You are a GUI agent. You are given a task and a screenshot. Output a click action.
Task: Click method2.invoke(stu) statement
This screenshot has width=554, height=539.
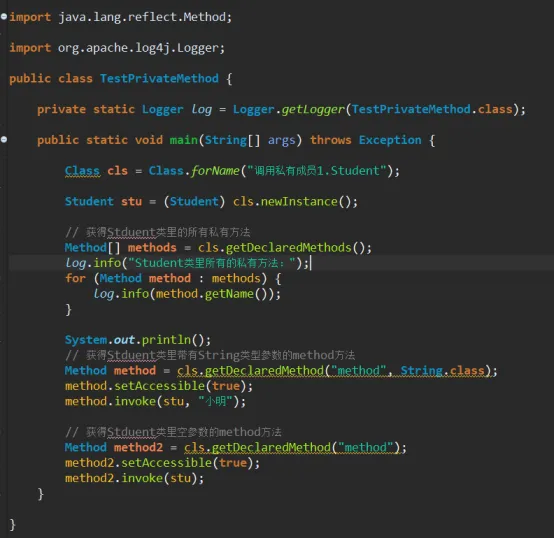[135, 478]
